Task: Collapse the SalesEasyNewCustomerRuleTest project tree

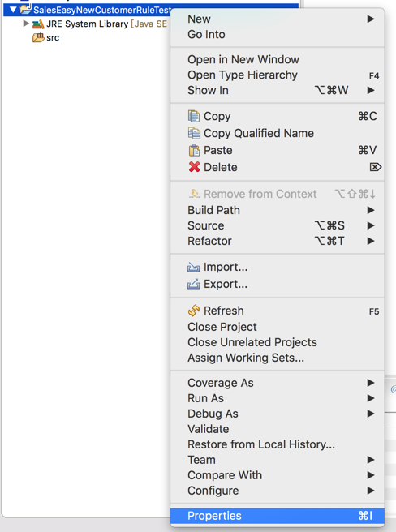Action: tap(13, 10)
